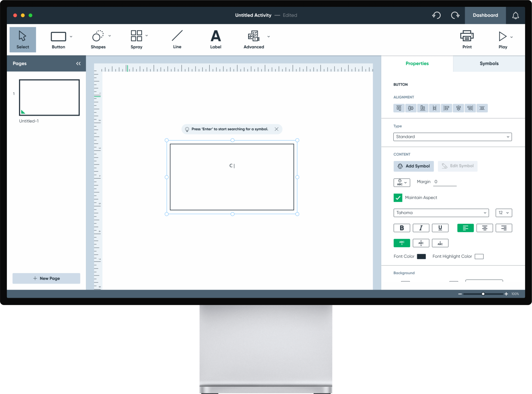Dismiss the symbol search hint
Image resolution: width=532 pixels, height=394 pixels.
click(277, 129)
